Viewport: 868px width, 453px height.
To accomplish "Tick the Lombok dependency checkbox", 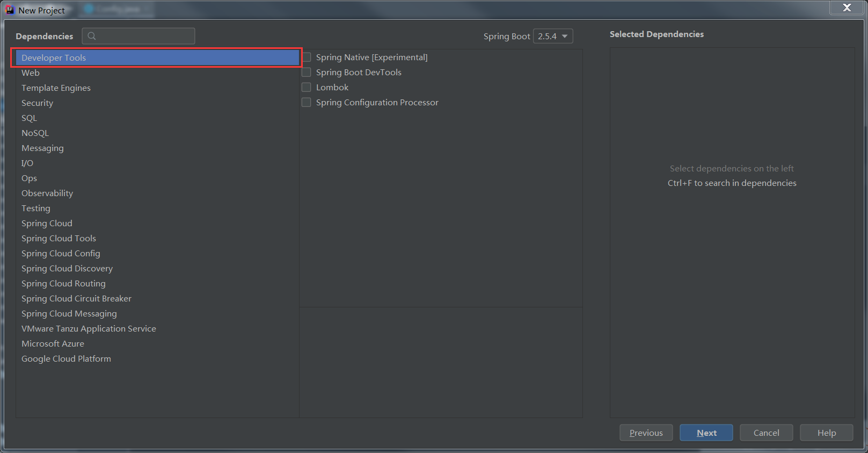I will click(307, 87).
